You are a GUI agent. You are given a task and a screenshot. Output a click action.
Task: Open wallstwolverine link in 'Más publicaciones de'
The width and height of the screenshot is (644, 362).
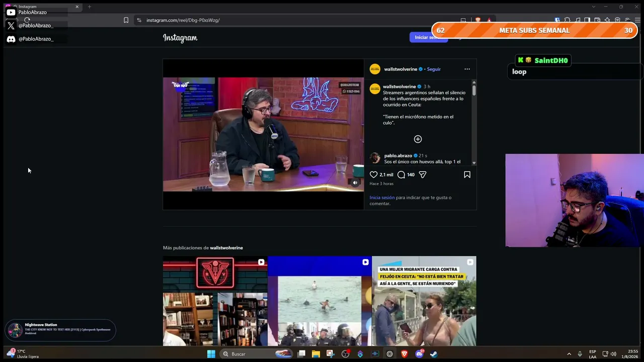pos(226,248)
